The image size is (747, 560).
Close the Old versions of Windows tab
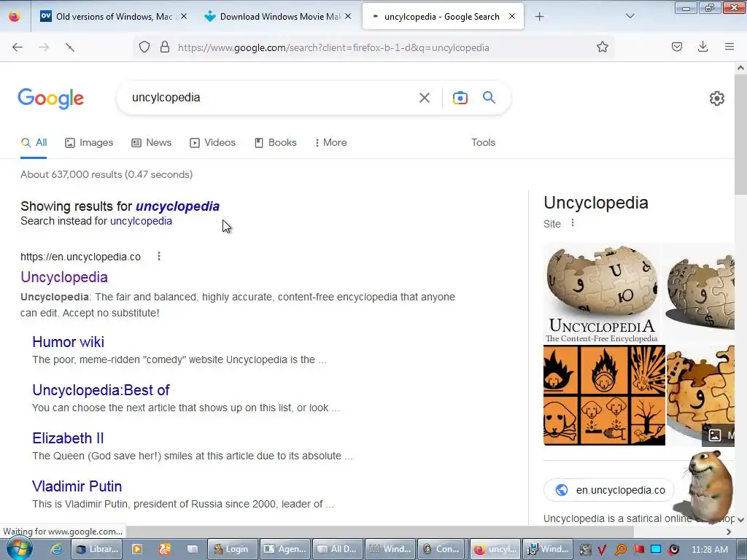tap(183, 16)
